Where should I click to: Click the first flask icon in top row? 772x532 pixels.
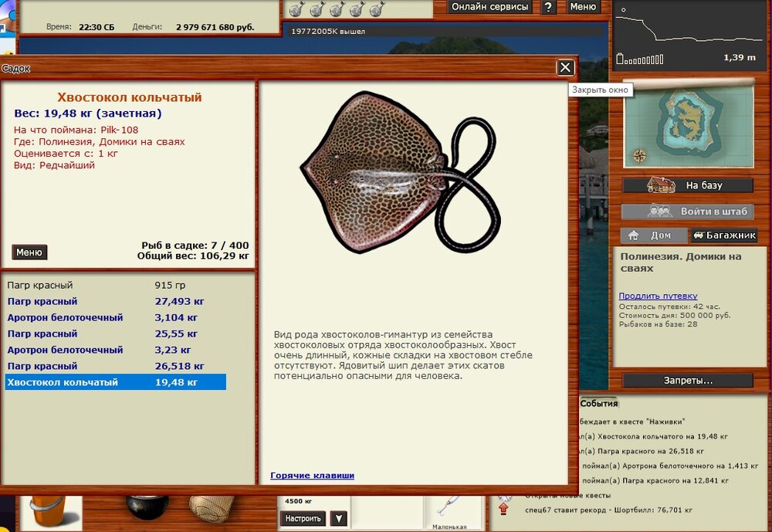296,8
